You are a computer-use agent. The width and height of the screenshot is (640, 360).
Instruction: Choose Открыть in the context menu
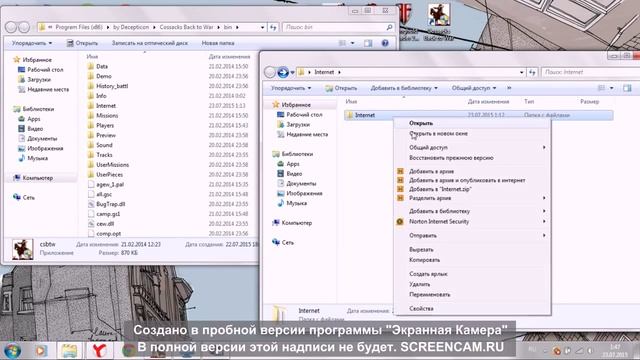[420, 123]
